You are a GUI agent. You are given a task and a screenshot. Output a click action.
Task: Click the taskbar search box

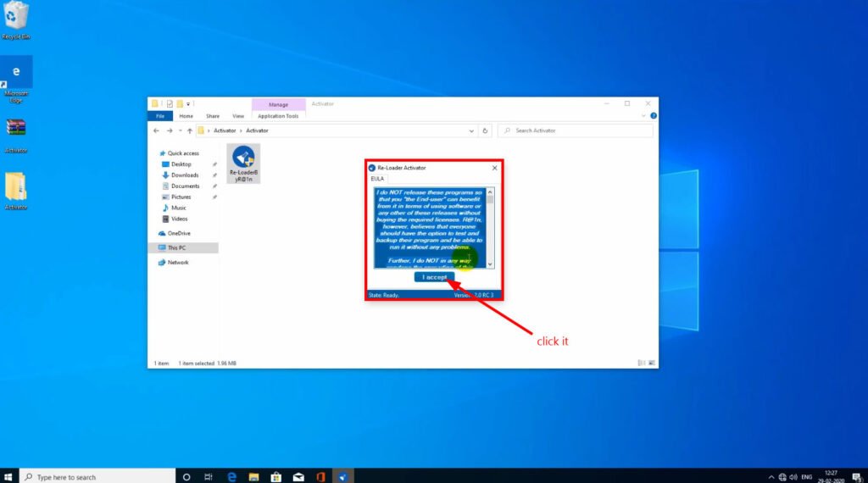(x=97, y=476)
